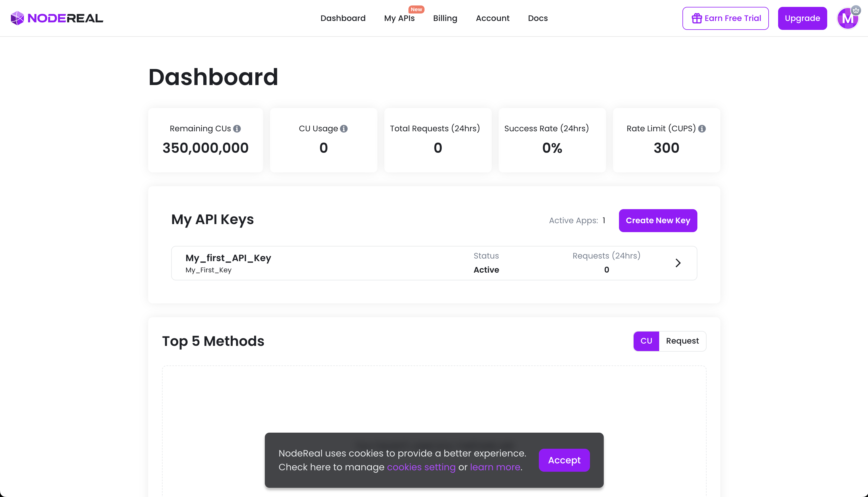Switch Top 5 Methods to Request view
Screen dimensions: 868x497
tap(682, 341)
